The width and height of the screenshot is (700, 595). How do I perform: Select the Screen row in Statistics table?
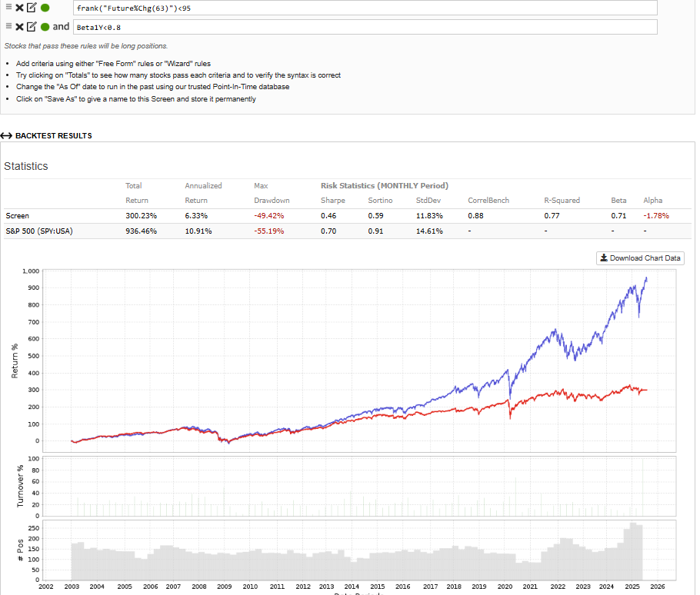coord(17,216)
